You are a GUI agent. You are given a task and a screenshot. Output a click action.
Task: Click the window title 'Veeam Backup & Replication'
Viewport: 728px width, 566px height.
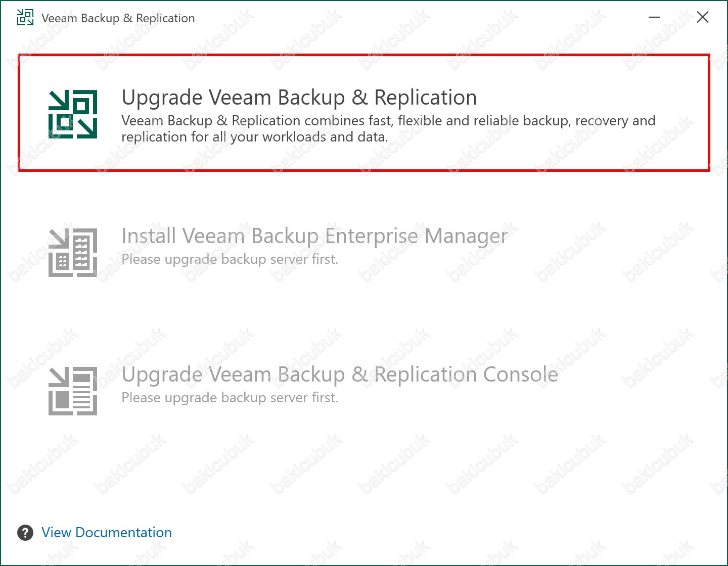click(x=118, y=18)
